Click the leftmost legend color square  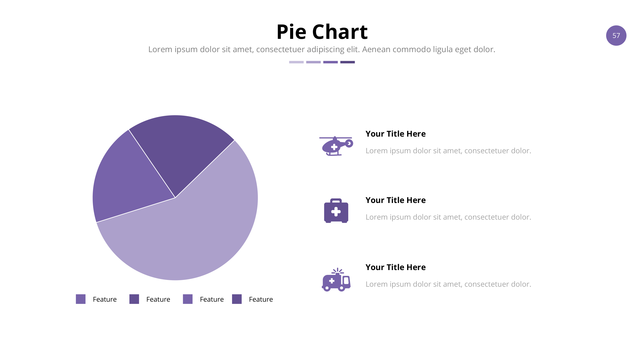click(x=80, y=299)
